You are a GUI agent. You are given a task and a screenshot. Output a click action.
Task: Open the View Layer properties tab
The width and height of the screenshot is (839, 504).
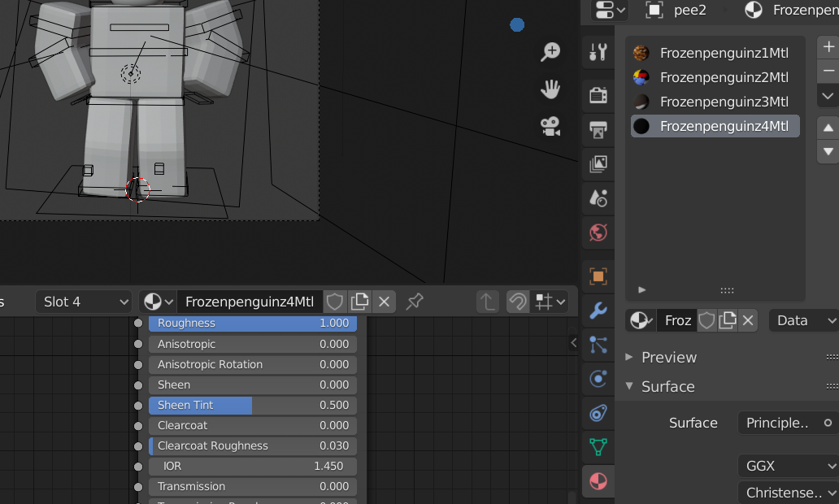pyautogui.click(x=598, y=163)
